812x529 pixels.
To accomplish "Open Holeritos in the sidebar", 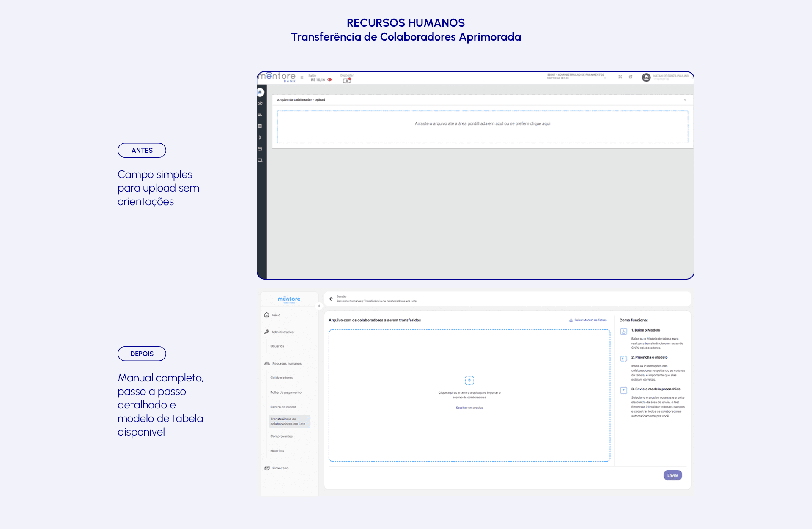I will (x=277, y=451).
